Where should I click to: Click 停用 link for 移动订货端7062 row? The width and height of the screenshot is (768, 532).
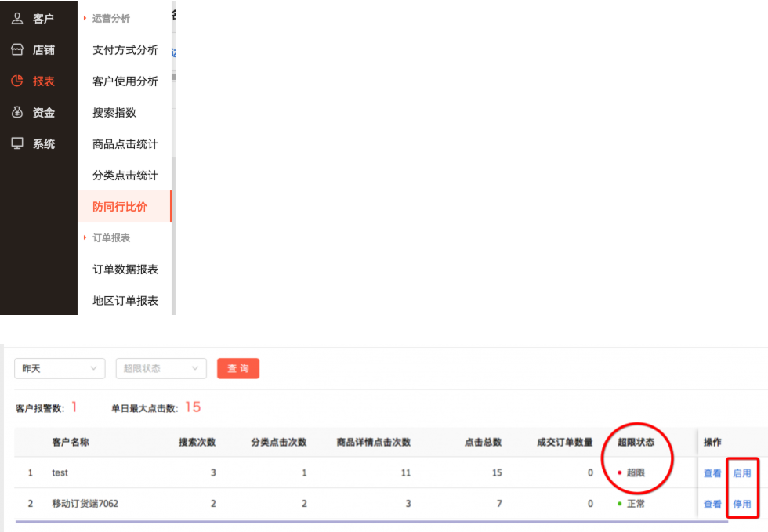pos(741,504)
